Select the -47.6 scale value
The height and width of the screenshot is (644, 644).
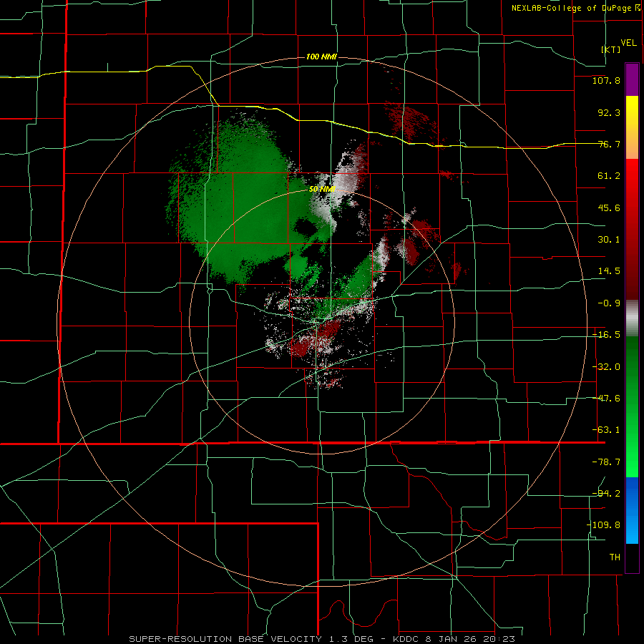(x=606, y=399)
